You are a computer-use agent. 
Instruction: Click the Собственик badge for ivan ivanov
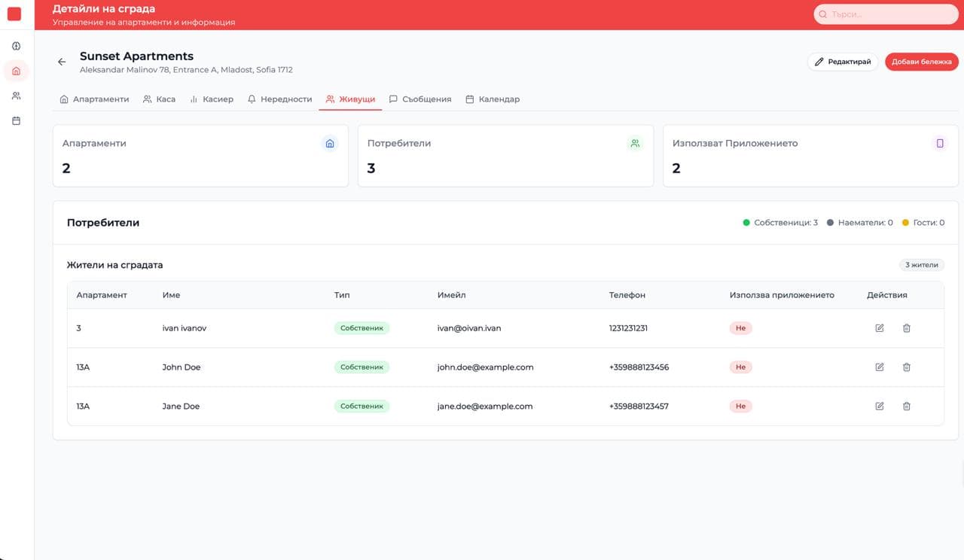coord(361,328)
